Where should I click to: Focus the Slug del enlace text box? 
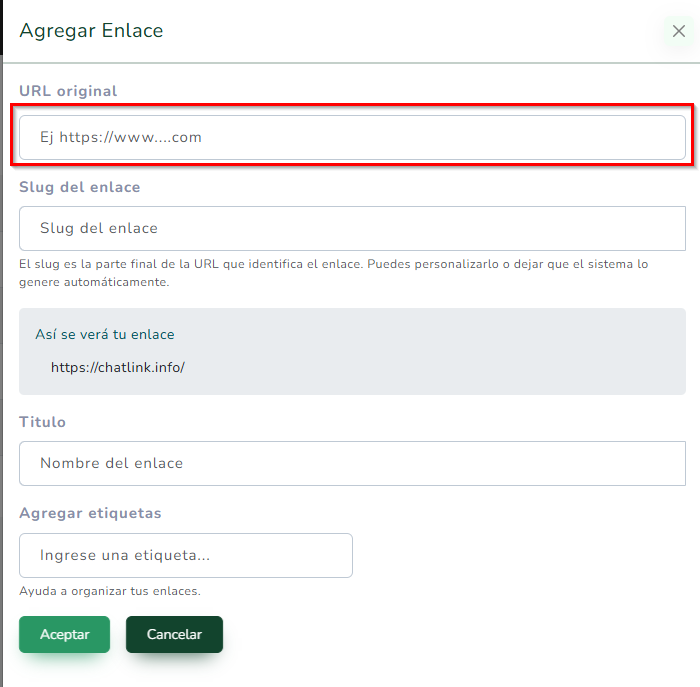coord(352,228)
